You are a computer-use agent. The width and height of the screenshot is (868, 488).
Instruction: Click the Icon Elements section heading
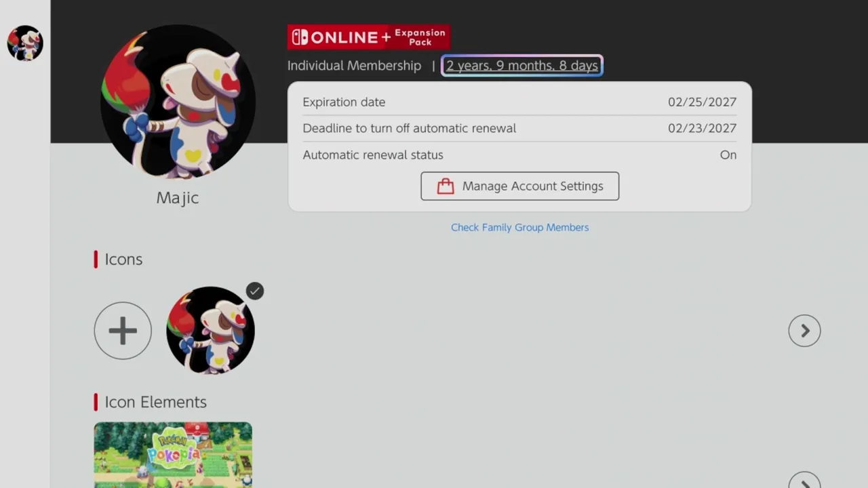(155, 402)
